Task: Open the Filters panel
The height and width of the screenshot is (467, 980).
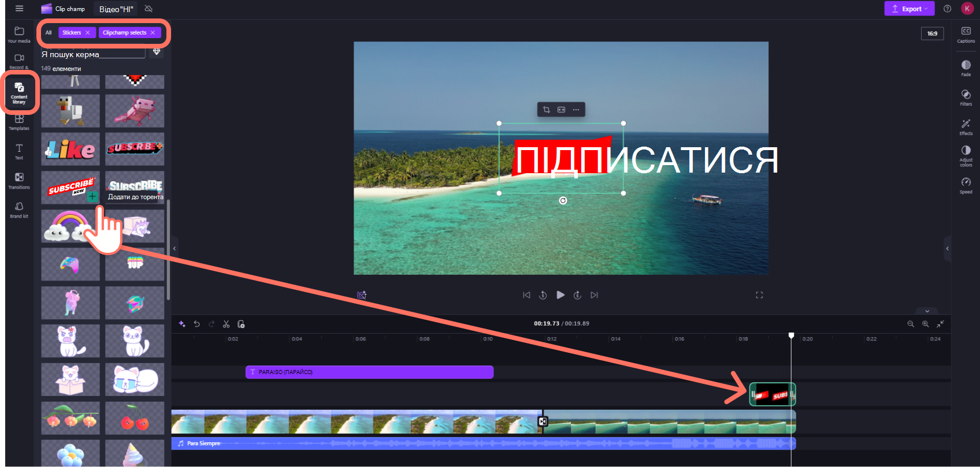Action: click(966, 98)
